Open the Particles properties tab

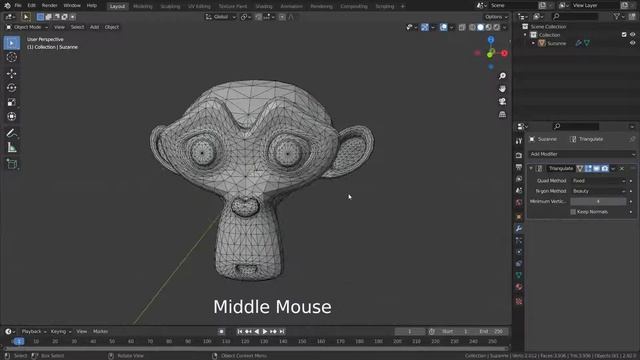[519, 240]
